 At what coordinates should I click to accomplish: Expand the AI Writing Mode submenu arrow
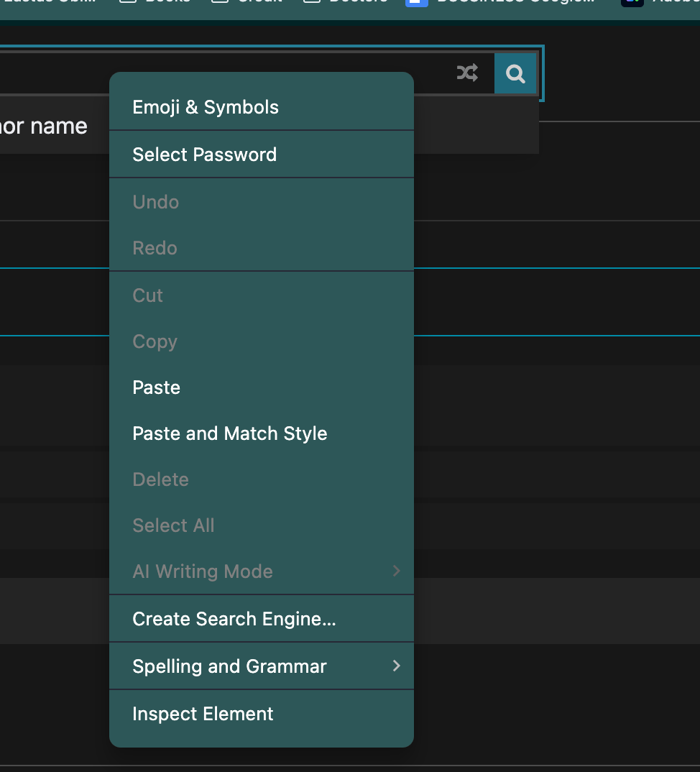[396, 571]
